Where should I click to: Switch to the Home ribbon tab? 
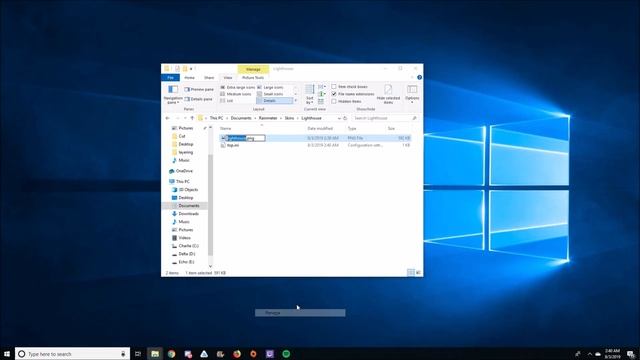point(189,78)
